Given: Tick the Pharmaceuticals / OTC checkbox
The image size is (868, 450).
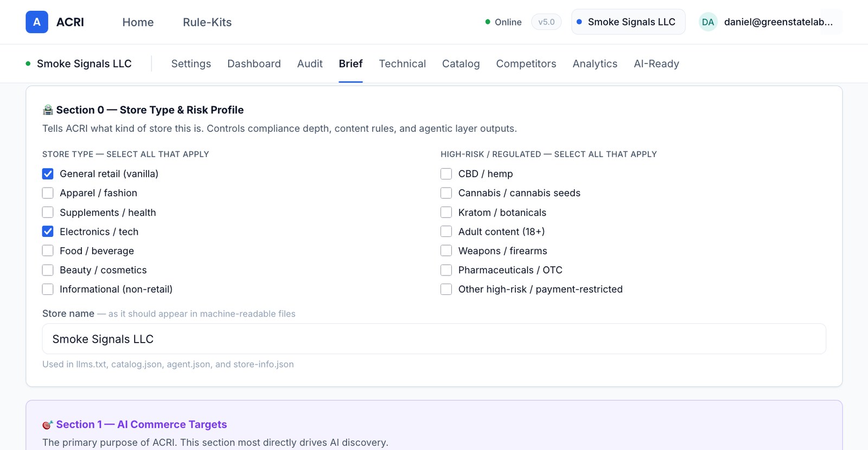Looking at the screenshot, I should (446, 270).
